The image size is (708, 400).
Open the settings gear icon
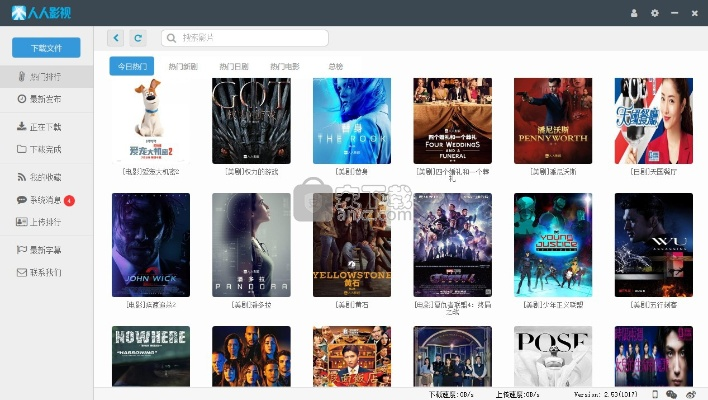click(655, 13)
